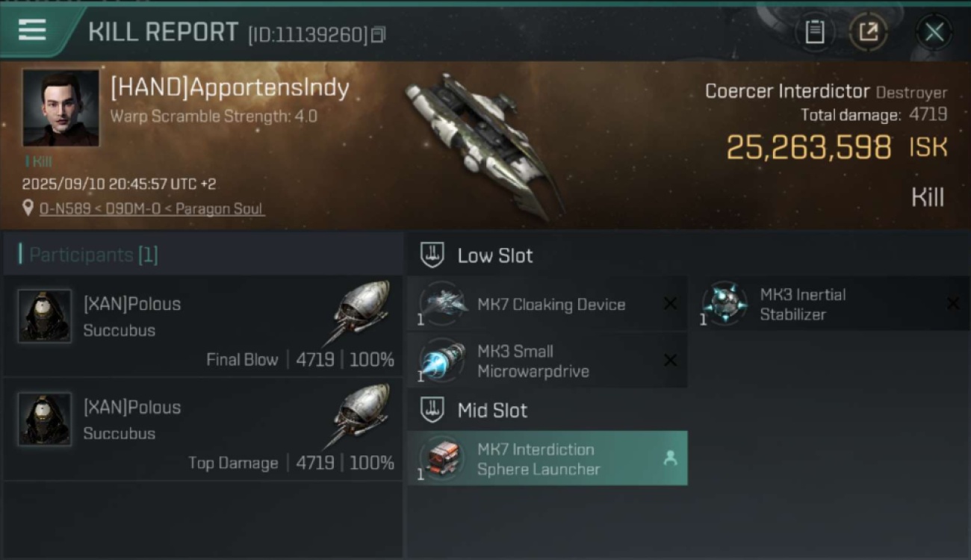Click the clipboard report icon
This screenshot has height=560, width=971.
tap(815, 32)
